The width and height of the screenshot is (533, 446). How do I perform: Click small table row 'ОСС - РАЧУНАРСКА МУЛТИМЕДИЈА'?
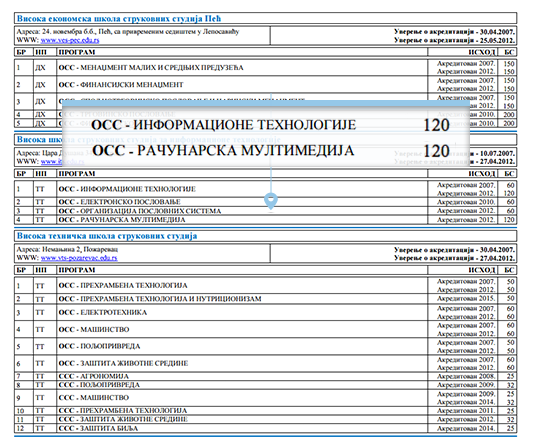point(265,220)
